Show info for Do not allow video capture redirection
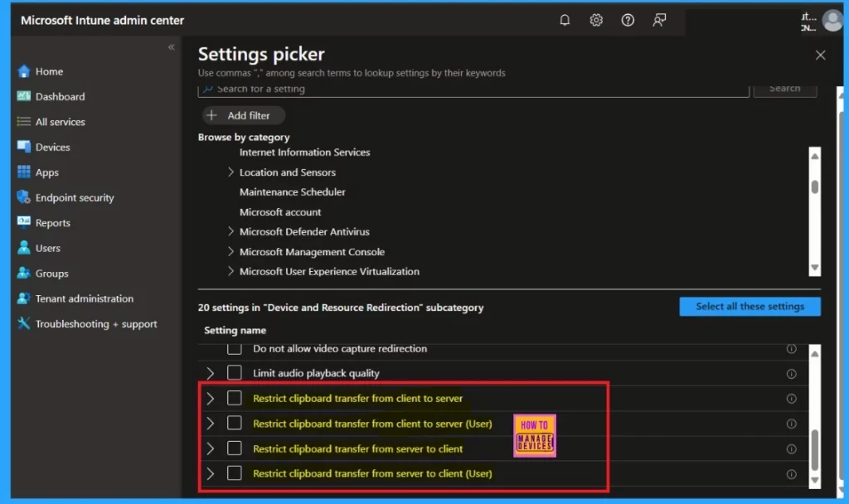The height and width of the screenshot is (504, 849). pyautogui.click(x=791, y=349)
